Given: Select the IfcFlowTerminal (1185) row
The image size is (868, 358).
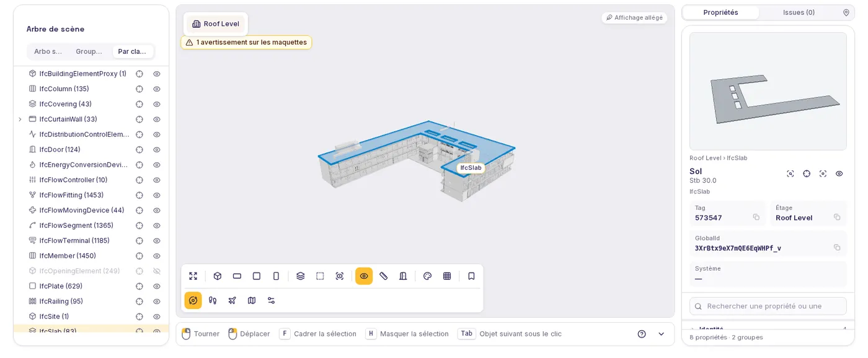Looking at the screenshot, I should [91, 241].
